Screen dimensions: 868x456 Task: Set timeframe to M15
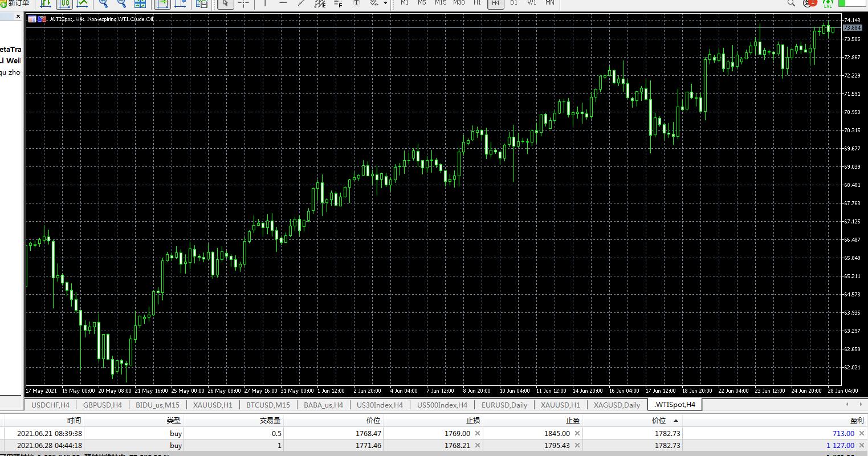(441, 3)
